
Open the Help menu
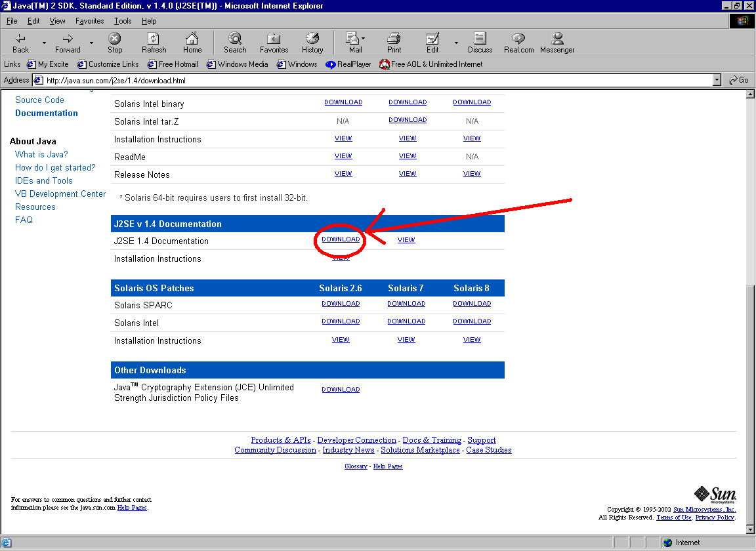[149, 21]
